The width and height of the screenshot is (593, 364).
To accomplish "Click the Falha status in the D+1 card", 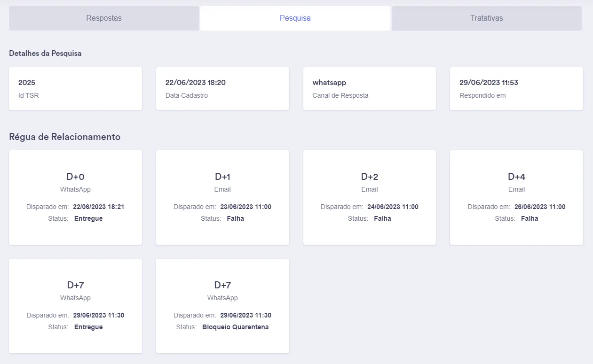I will [235, 218].
